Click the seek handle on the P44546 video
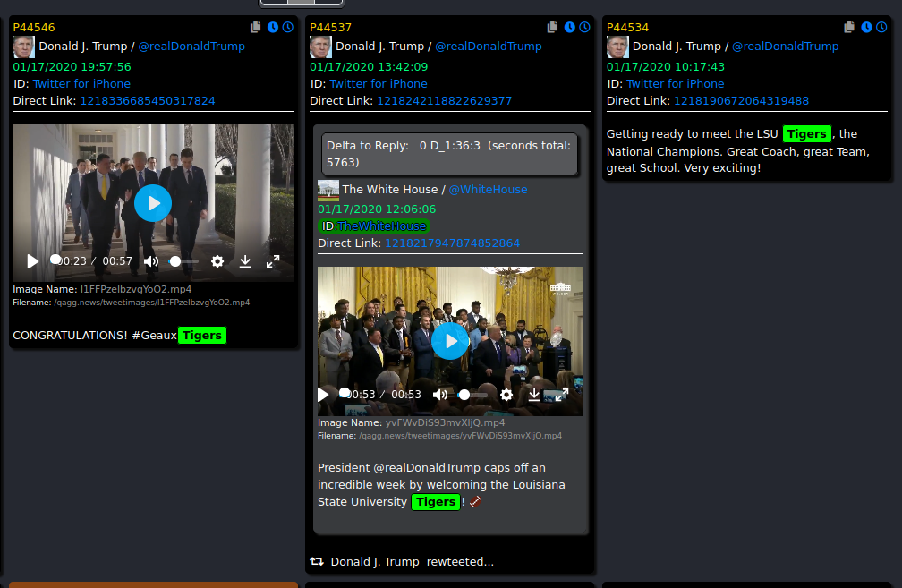This screenshot has height=588, width=902. (55, 260)
